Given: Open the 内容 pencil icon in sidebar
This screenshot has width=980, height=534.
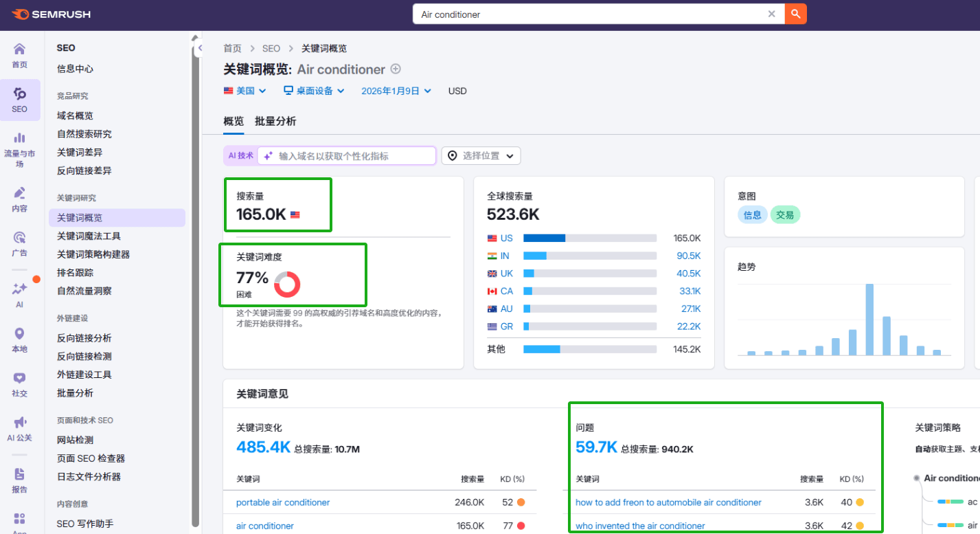Looking at the screenshot, I should 20,199.
